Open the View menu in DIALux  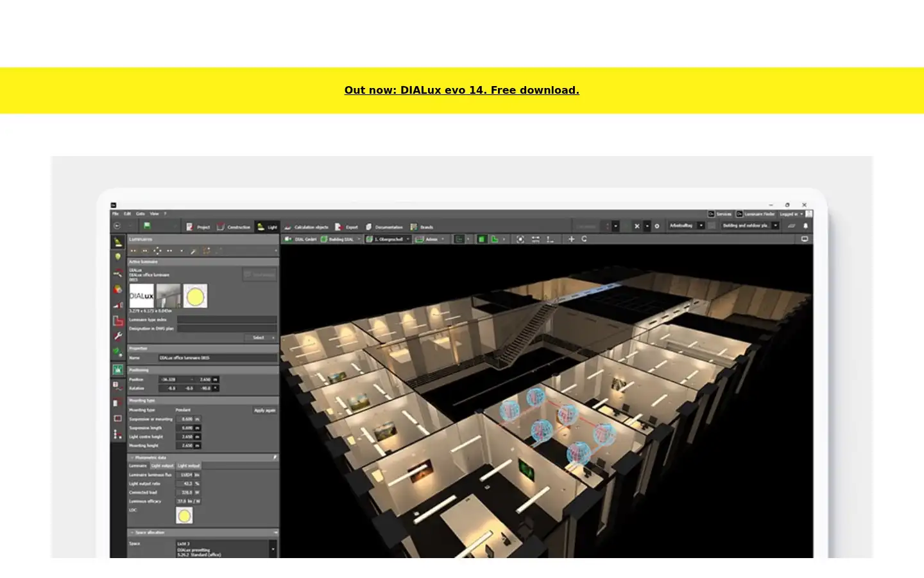point(154,214)
